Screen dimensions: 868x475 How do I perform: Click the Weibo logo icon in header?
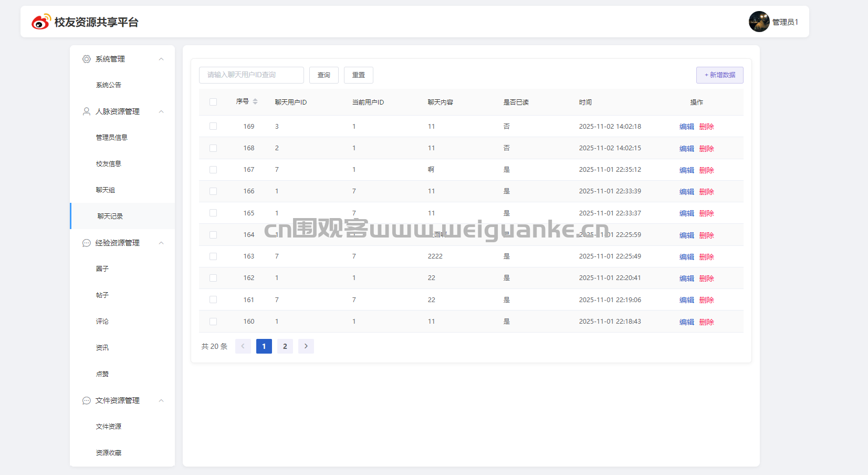41,22
